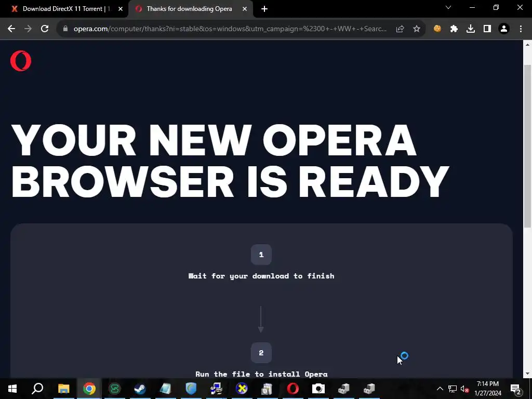Viewport: 532px width, 399px height.
Task: Click the step 1 number badge
Action: click(x=261, y=255)
